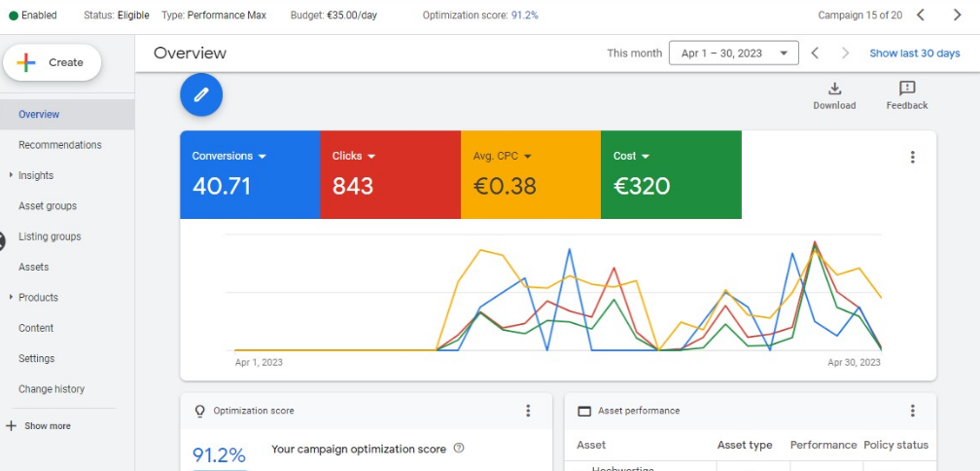Viewport: 980px width, 471px height.
Task: Select Overview in the sidebar
Action: click(x=67, y=115)
